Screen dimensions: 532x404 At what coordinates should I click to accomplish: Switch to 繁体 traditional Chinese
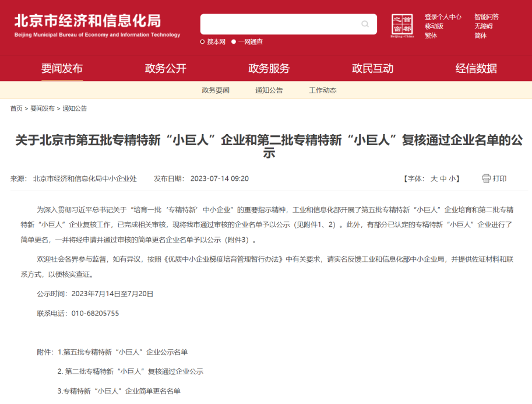(x=431, y=36)
